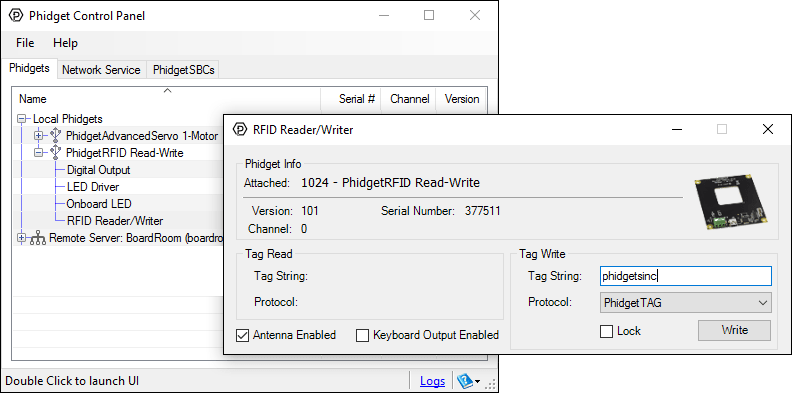Close the Phidget Control Panel window

pos(475,16)
